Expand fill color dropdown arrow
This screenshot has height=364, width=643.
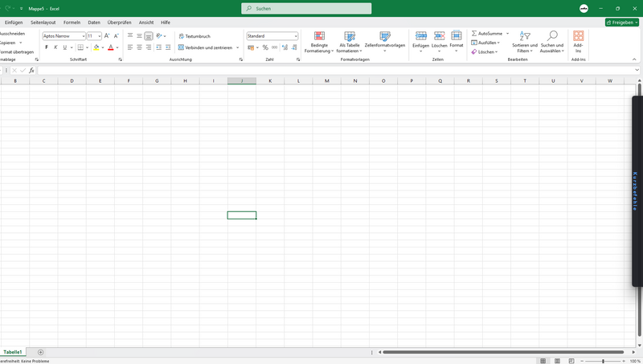click(x=103, y=47)
